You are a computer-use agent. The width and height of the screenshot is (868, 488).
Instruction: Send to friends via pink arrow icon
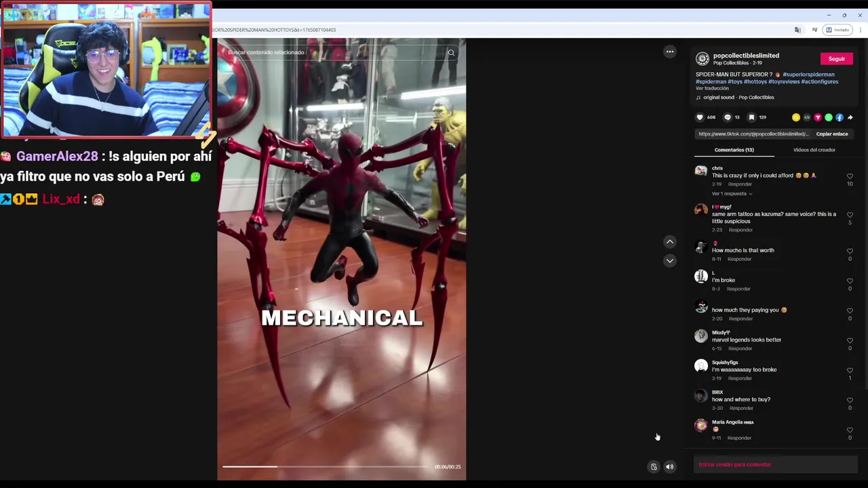(818, 117)
